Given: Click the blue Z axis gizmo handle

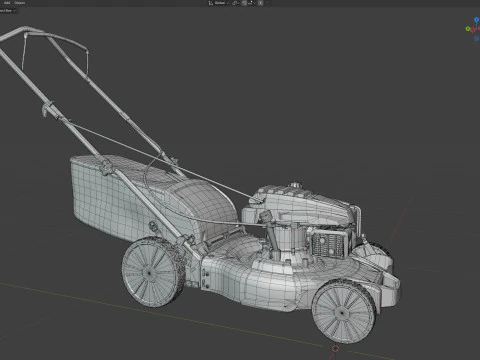Looking at the screenshot, I should click(x=477, y=20).
